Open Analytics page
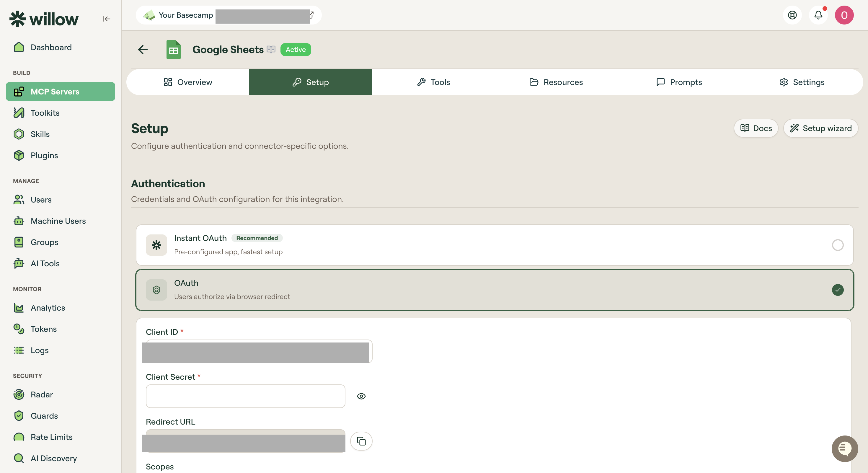The width and height of the screenshot is (868, 473). coord(61,308)
